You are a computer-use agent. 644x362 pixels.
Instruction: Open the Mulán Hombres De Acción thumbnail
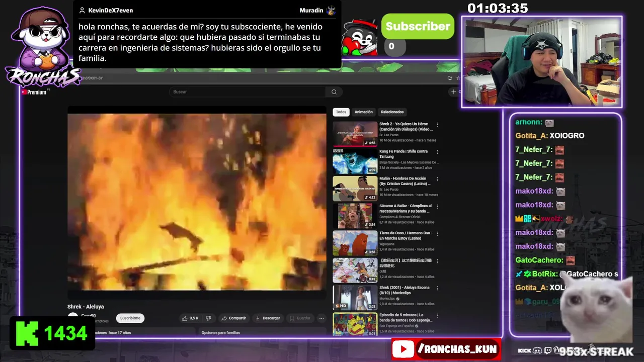(355, 189)
